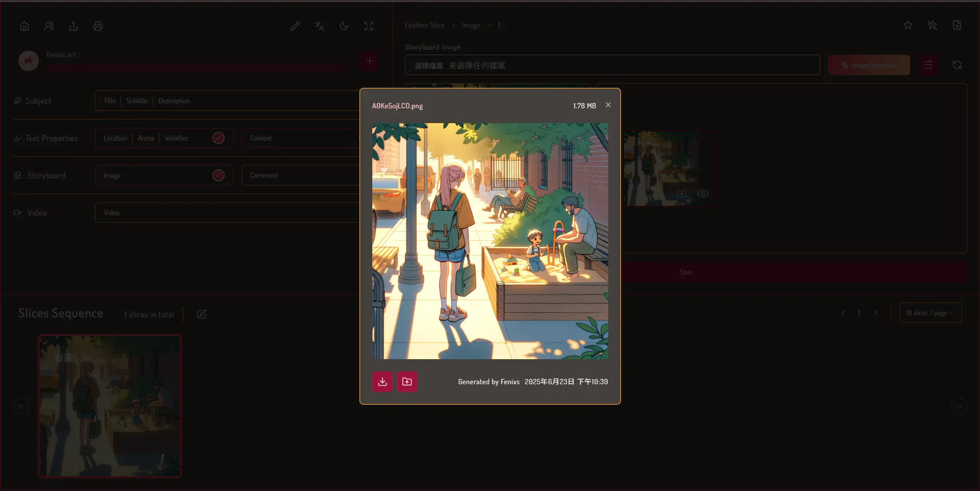Go to previous page chevron
The width and height of the screenshot is (980, 491).
coord(843,313)
